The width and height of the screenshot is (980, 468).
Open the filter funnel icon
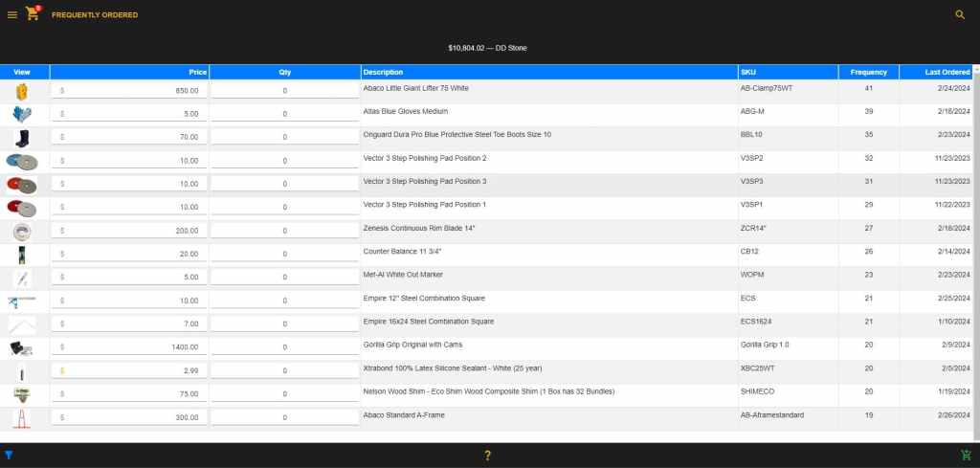9,456
